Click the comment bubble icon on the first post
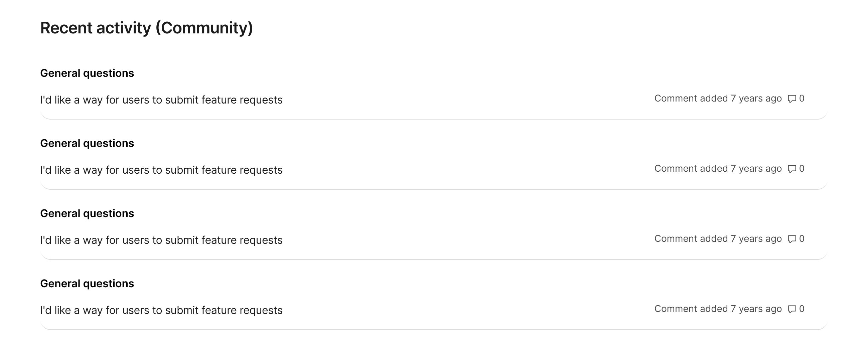868x346 pixels. tap(791, 99)
